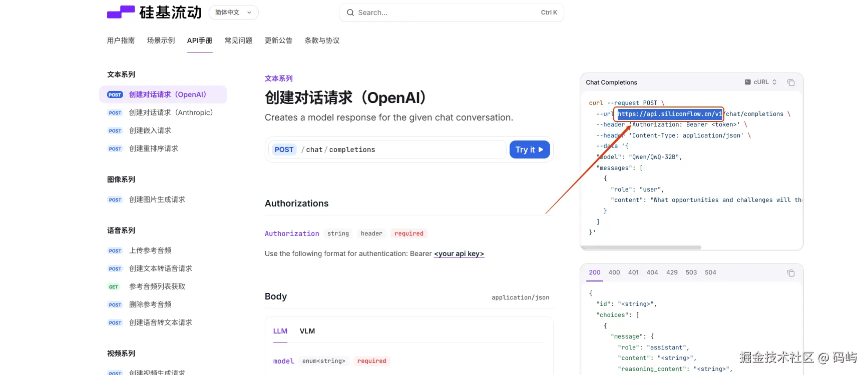The image size is (868, 375).
Task: Click the Authorization parameter name
Action: 292,233
